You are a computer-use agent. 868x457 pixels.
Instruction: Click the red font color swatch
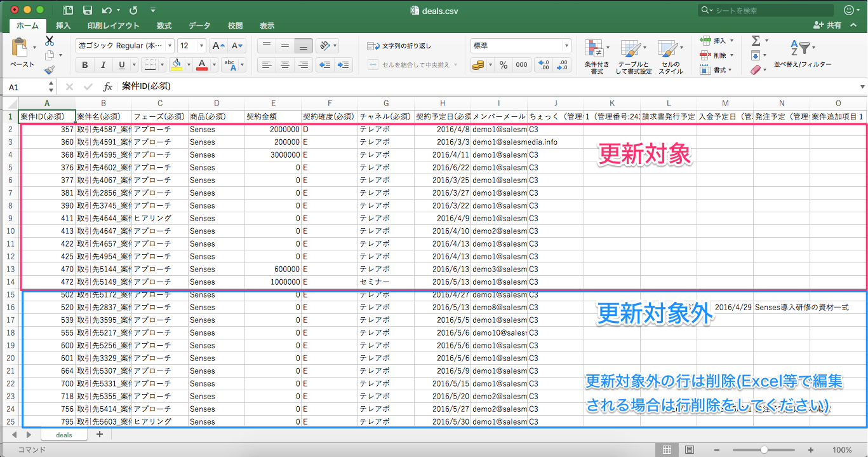pyautogui.click(x=202, y=65)
